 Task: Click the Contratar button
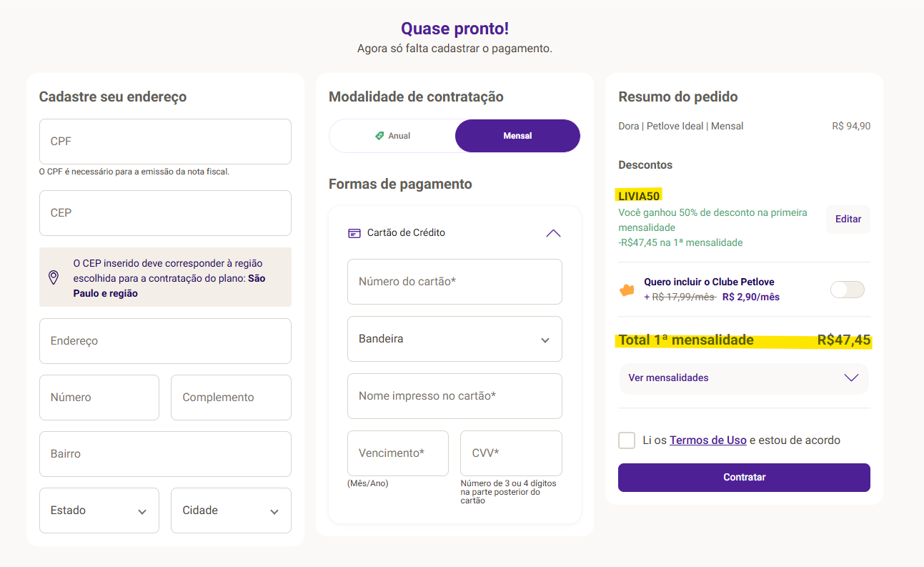(x=743, y=477)
